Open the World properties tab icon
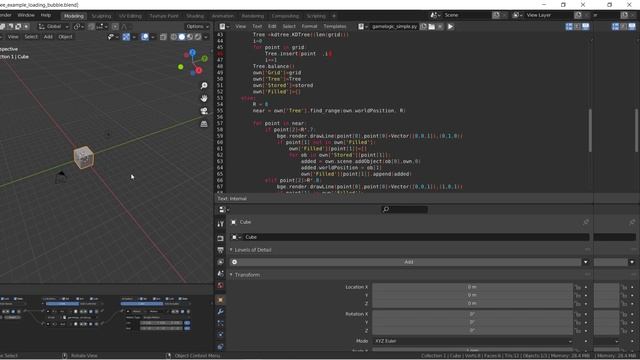The width and height of the screenshot is (640, 360). click(220, 285)
